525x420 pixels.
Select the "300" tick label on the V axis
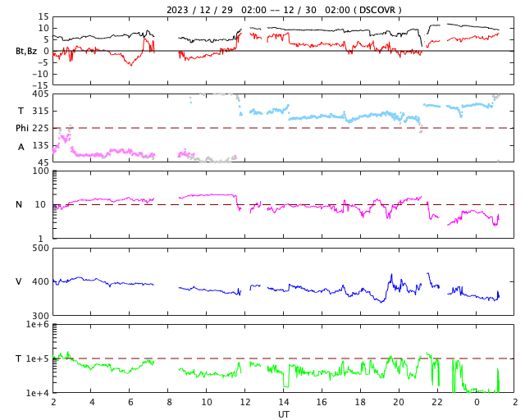(x=40, y=316)
